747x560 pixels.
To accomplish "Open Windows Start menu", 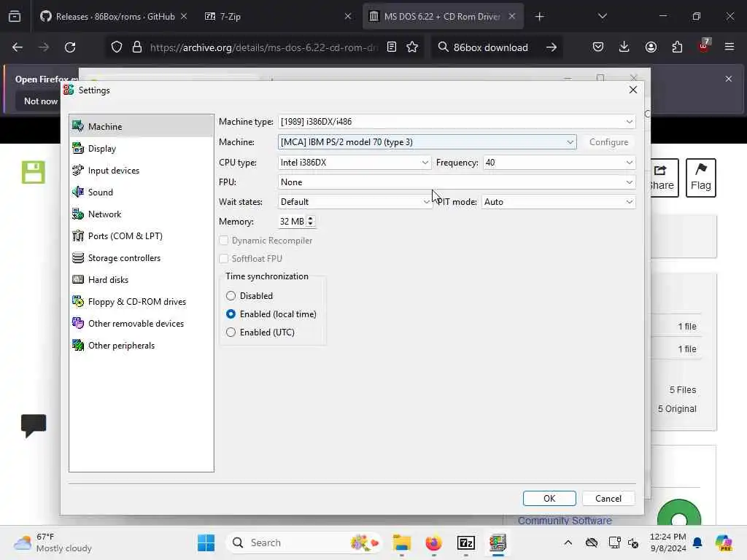I will click(206, 542).
